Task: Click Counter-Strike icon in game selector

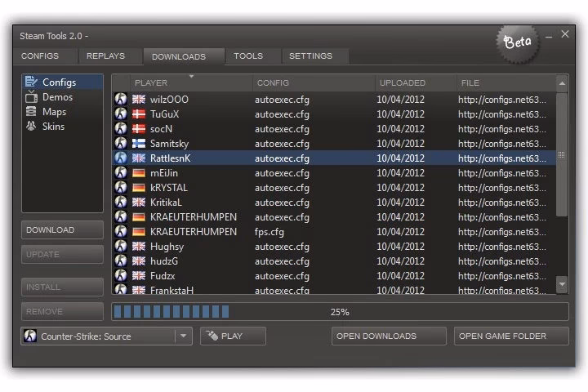Action: click(30, 336)
